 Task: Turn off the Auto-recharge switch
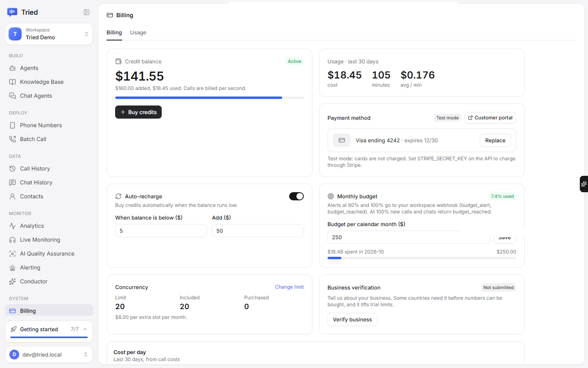[296, 196]
